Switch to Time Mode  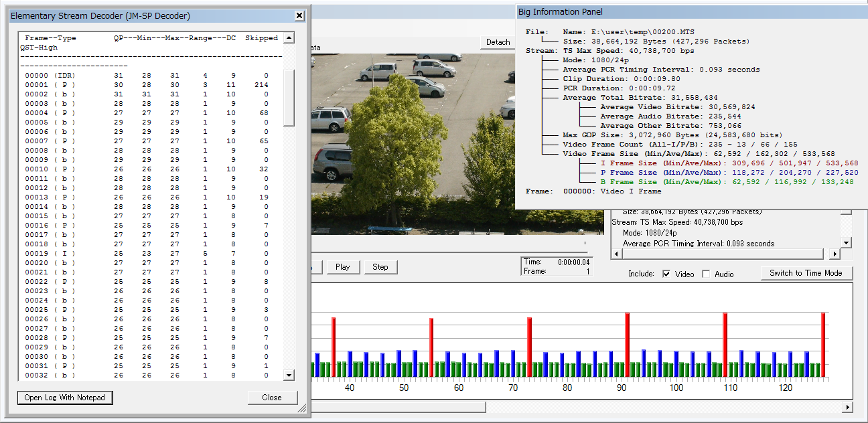tap(806, 273)
